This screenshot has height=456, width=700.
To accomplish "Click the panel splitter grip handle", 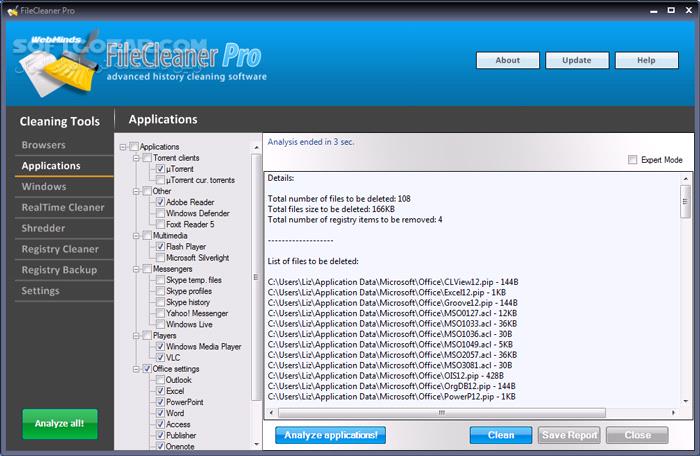I will pyautogui.click(x=256, y=277).
